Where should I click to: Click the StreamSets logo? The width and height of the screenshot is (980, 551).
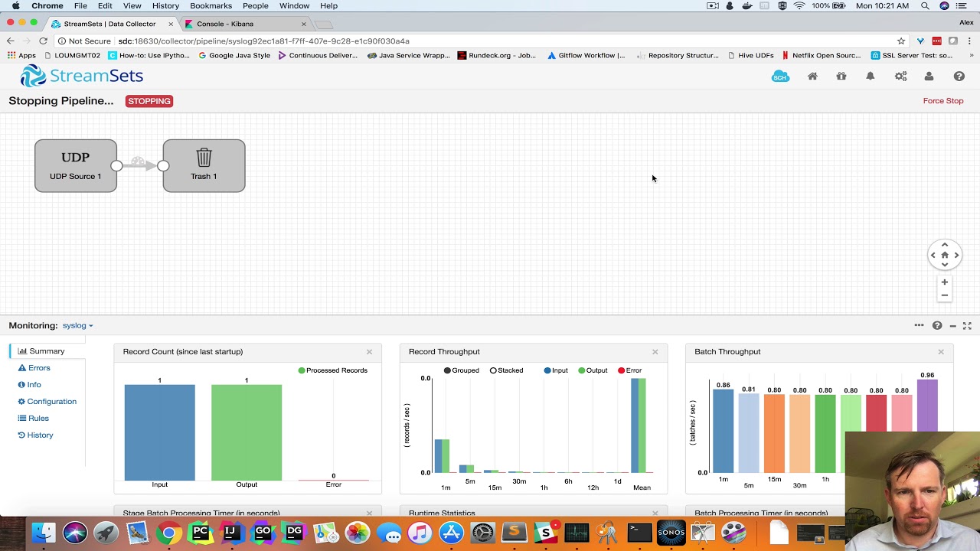tap(81, 76)
